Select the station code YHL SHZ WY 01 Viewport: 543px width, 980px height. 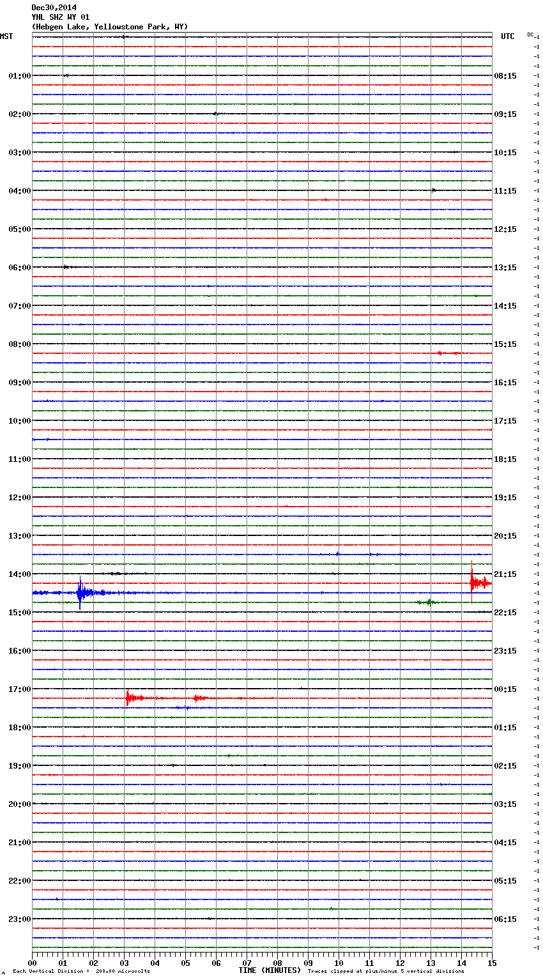click(61, 17)
